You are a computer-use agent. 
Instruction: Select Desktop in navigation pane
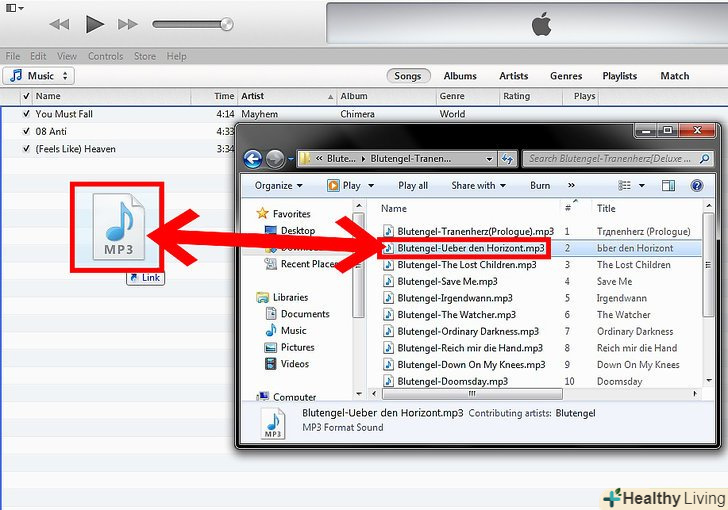(290, 230)
